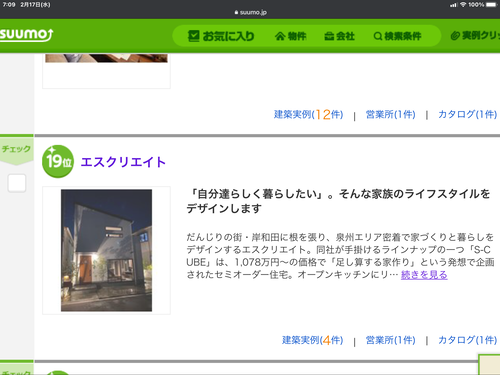Click the 19位 rank badge
500x375 pixels.
pos(58,161)
